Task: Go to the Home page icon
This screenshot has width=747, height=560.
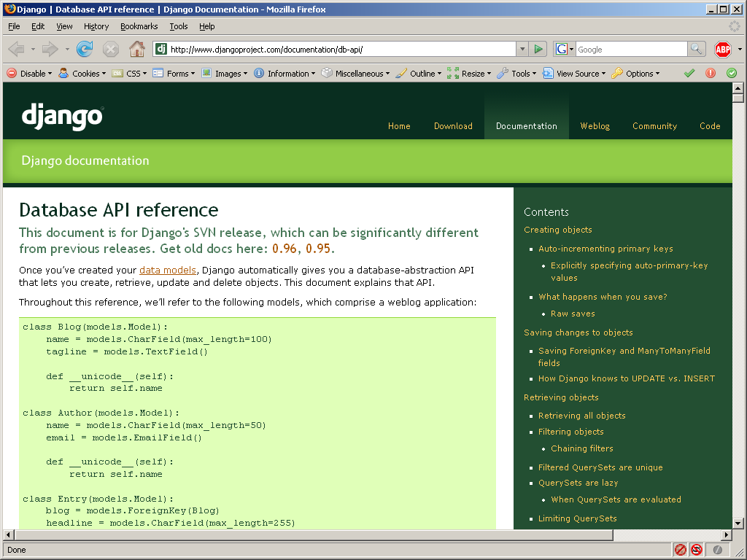Action: pyautogui.click(x=137, y=49)
